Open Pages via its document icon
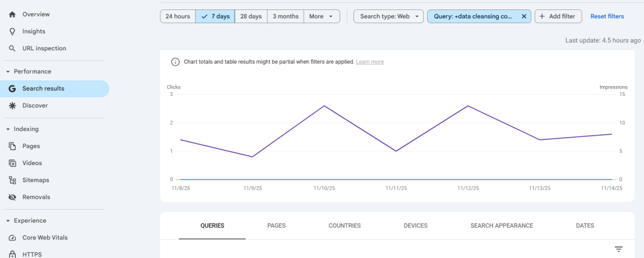The width and height of the screenshot is (644, 258). pyautogui.click(x=11, y=146)
